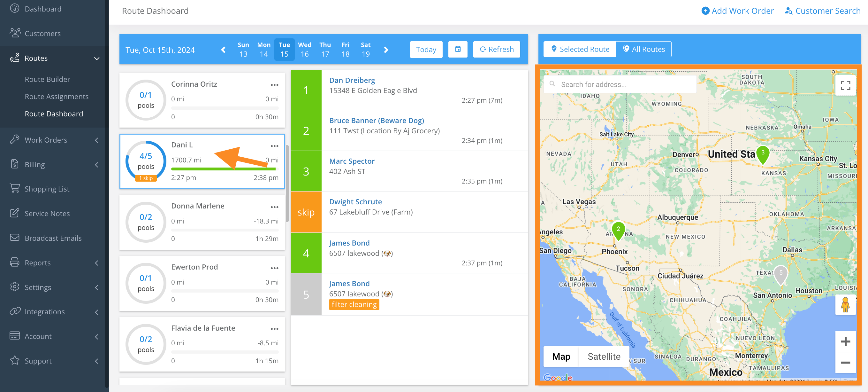Expand the Settings submenu chevron
The width and height of the screenshot is (868, 392).
97,287
